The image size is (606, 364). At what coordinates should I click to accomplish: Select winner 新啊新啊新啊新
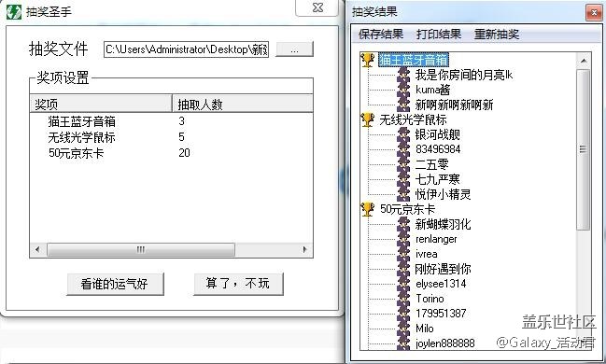point(454,105)
